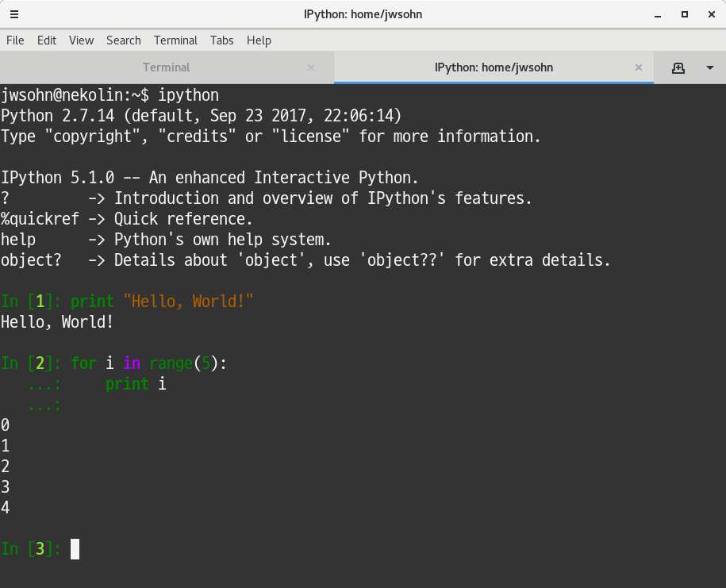Expand the tab list dropdown arrow
Image resolution: width=726 pixels, height=588 pixels.
pyautogui.click(x=710, y=67)
